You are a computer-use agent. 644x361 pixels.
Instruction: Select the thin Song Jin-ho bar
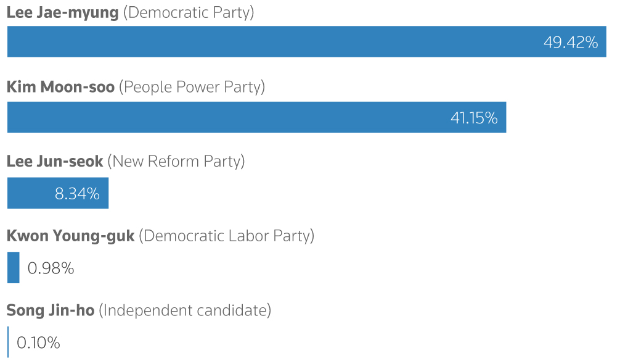[8, 342]
